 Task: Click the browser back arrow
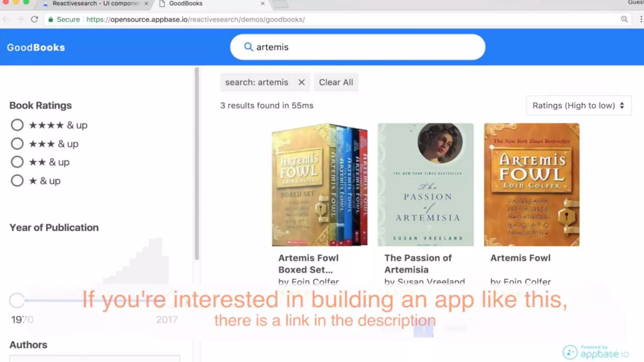[x=6, y=19]
